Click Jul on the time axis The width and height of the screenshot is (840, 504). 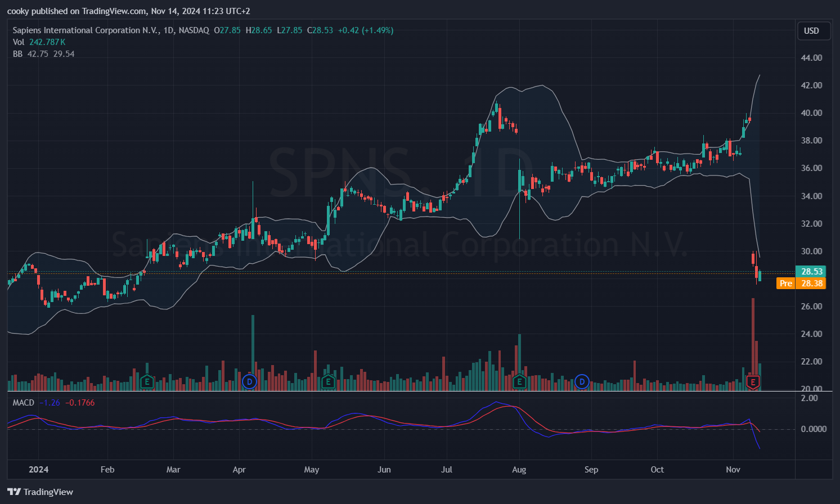point(447,470)
